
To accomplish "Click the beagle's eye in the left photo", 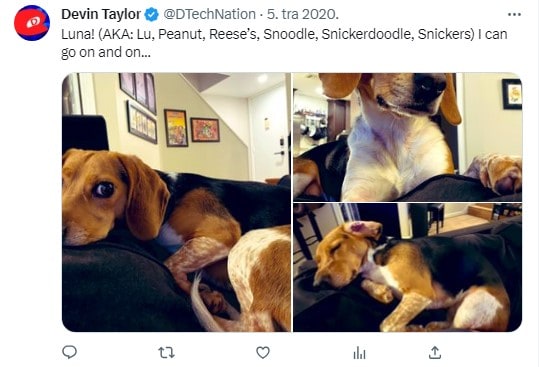I will tap(104, 189).
